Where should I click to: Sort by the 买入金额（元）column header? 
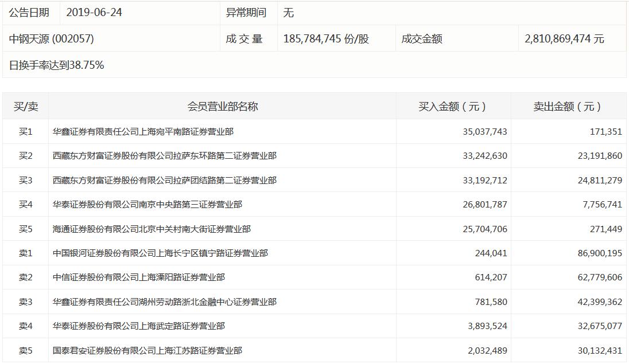click(453, 107)
